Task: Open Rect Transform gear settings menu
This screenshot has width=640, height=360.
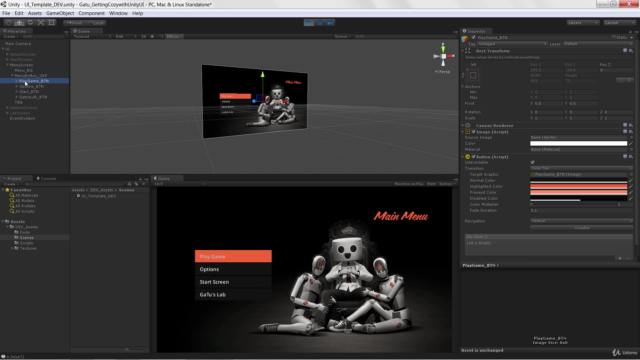Action: (x=631, y=51)
